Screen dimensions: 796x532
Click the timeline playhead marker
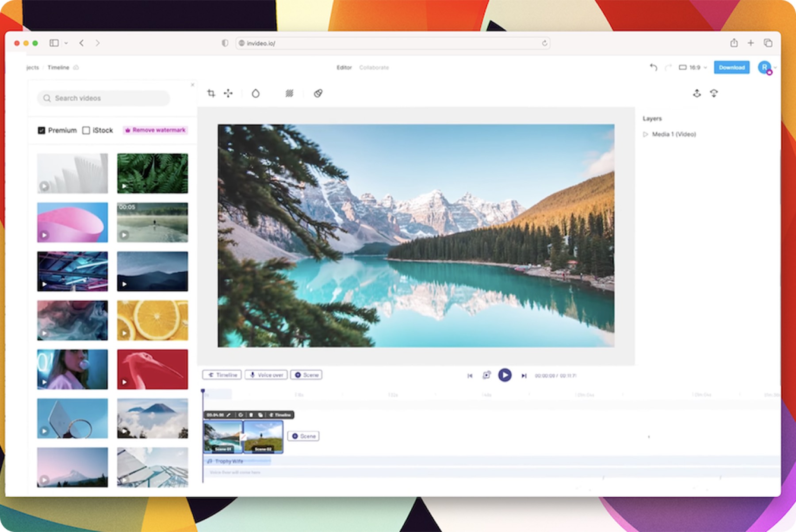click(203, 391)
